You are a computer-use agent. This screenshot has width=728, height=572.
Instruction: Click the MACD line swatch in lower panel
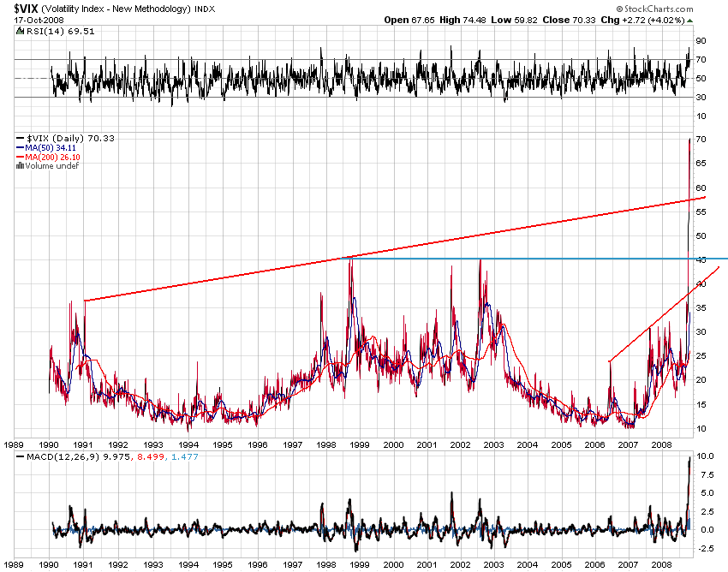tap(20, 456)
